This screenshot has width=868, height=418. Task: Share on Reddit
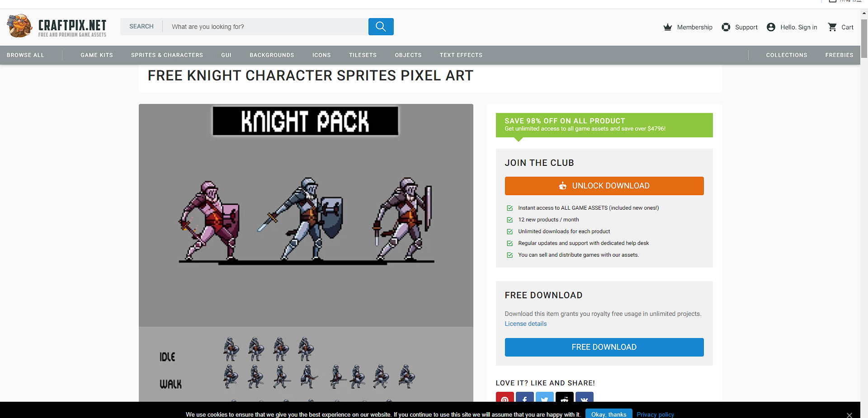click(564, 398)
